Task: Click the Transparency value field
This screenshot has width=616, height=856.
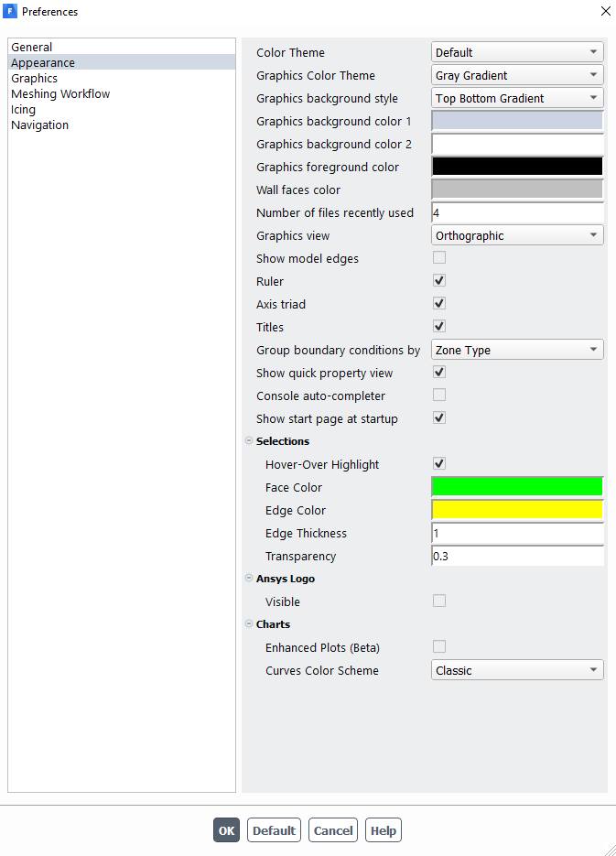Action: point(517,556)
